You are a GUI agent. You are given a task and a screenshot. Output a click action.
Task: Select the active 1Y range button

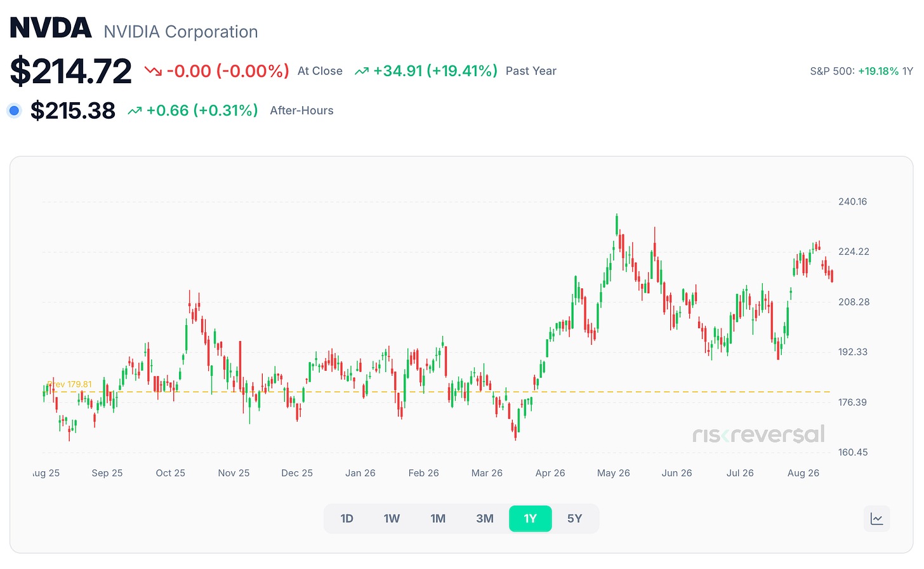pyautogui.click(x=531, y=519)
